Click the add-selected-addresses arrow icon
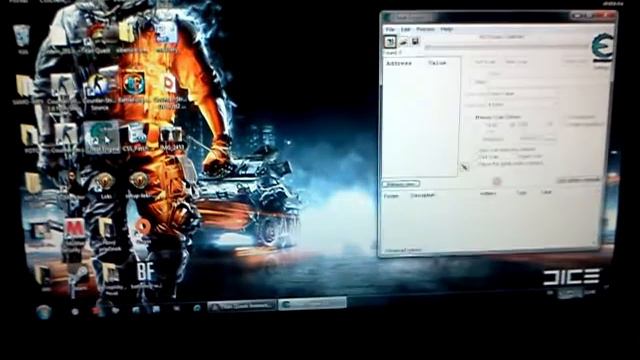 pos(464,167)
